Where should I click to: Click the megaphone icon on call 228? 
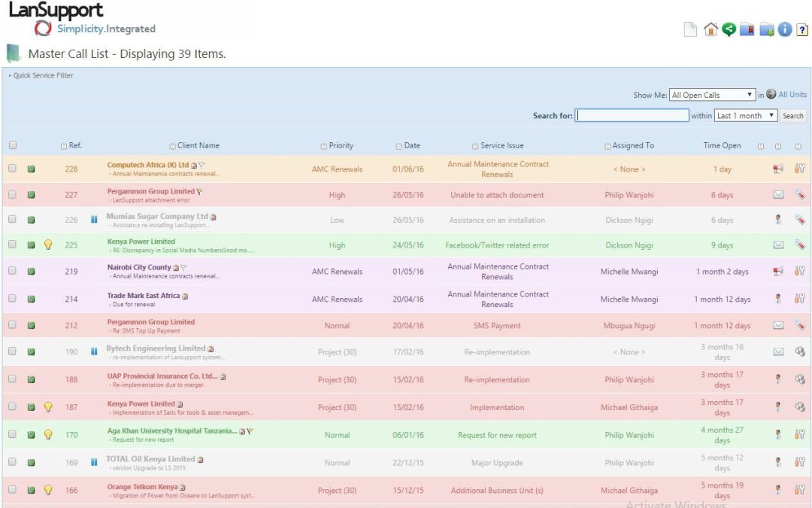[x=778, y=169]
